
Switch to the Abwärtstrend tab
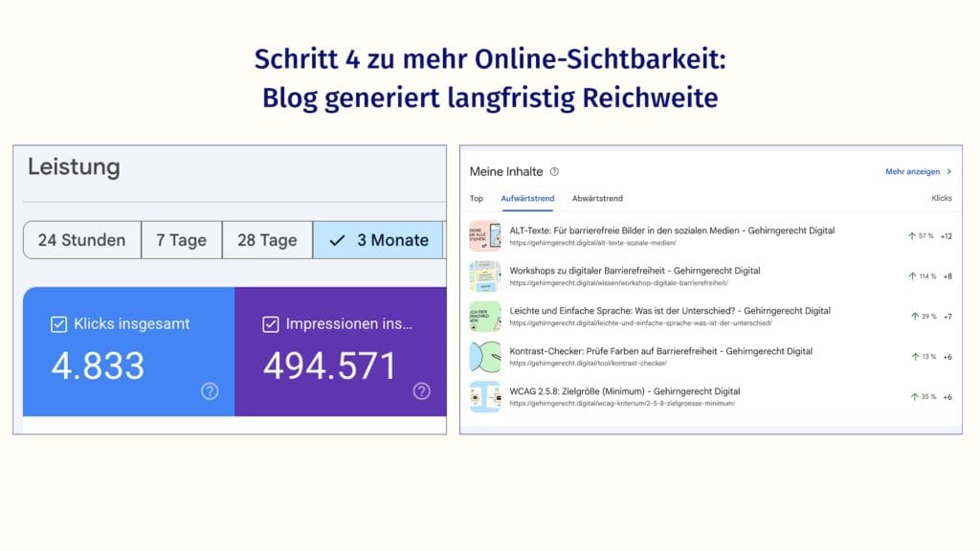[x=597, y=198]
